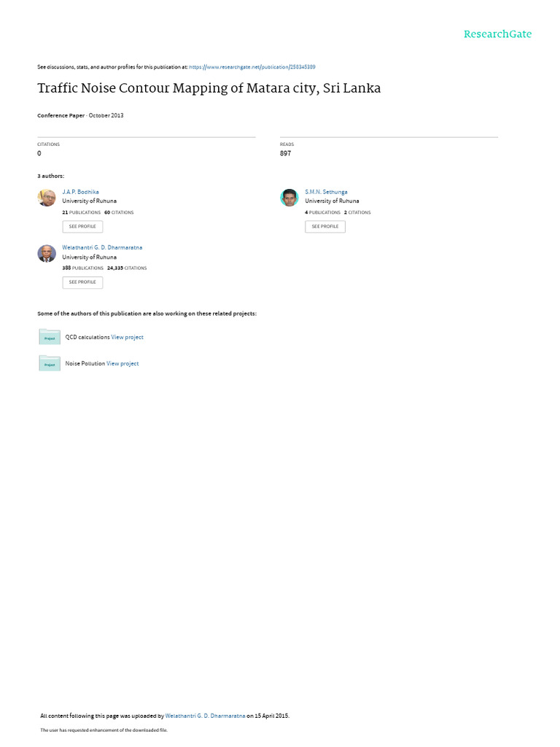Viewport: 560px width, 747px height.
Task: Open Welathantri G. D. Dharmaratna author link
Action: click(x=102, y=248)
